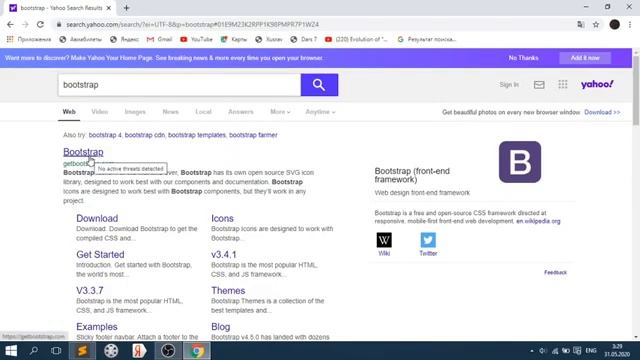
Task: Open the Blog sublink
Action: [x=221, y=327]
